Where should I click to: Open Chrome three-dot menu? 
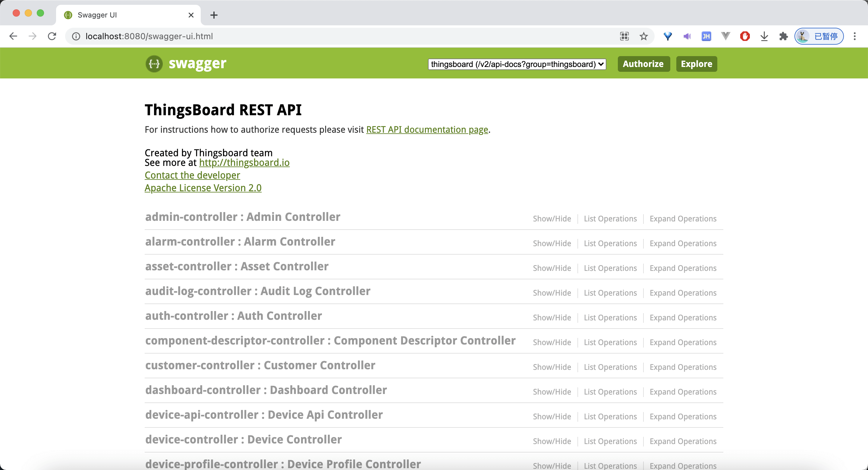pos(854,36)
